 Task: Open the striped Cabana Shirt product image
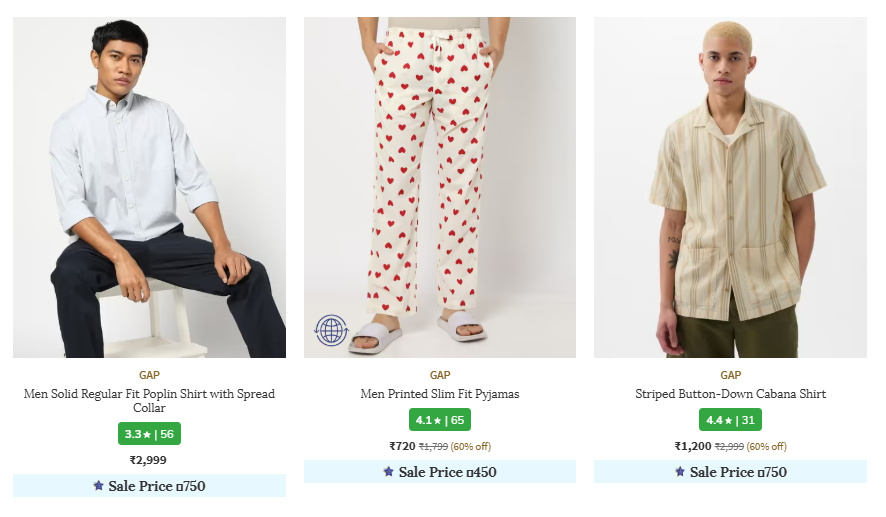tap(730, 187)
